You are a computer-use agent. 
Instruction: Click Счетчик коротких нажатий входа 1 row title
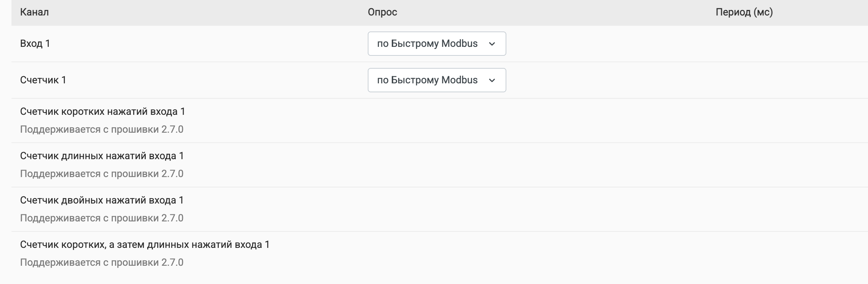tap(102, 112)
